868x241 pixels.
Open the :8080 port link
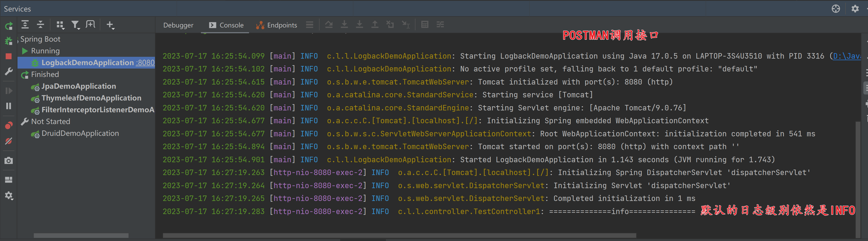[146, 63]
